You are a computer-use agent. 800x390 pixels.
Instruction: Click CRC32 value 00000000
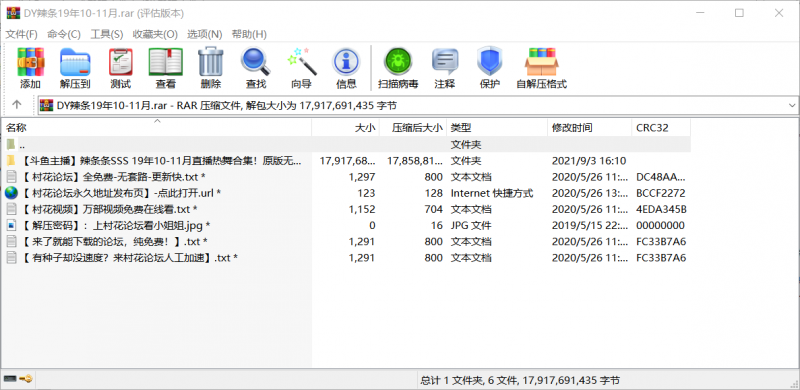tap(660, 225)
